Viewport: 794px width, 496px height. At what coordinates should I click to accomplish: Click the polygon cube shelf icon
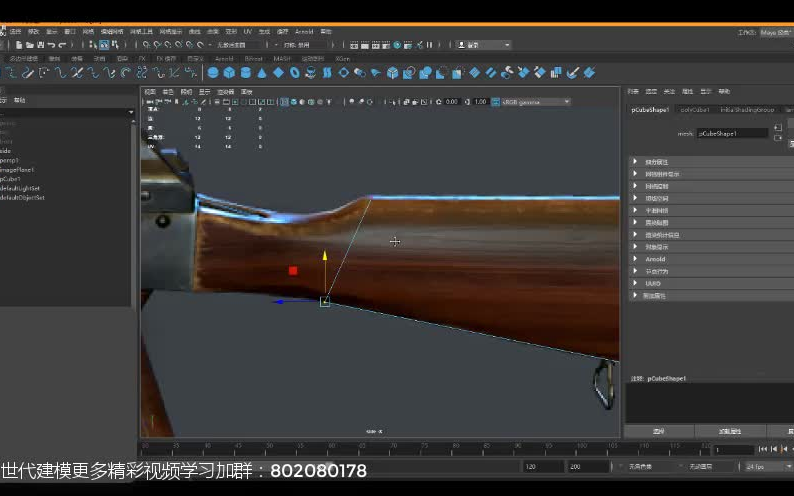[229, 72]
